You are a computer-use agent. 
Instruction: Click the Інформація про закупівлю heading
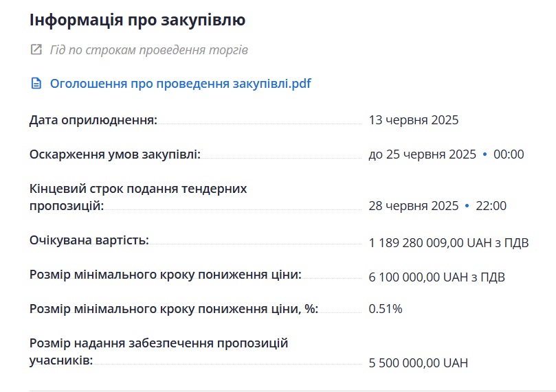click(x=137, y=20)
